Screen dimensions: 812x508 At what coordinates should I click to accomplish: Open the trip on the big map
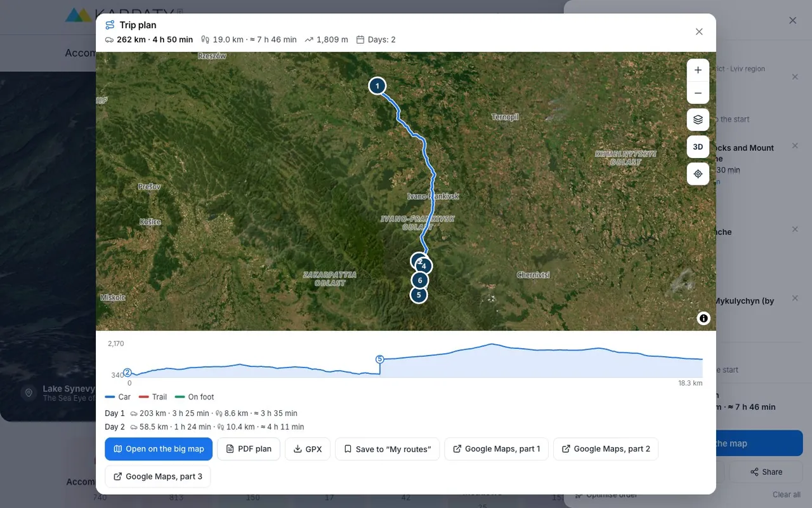tap(159, 449)
